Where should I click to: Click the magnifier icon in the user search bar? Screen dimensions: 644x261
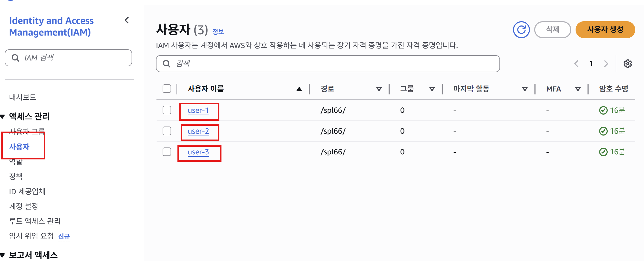point(167,63)
